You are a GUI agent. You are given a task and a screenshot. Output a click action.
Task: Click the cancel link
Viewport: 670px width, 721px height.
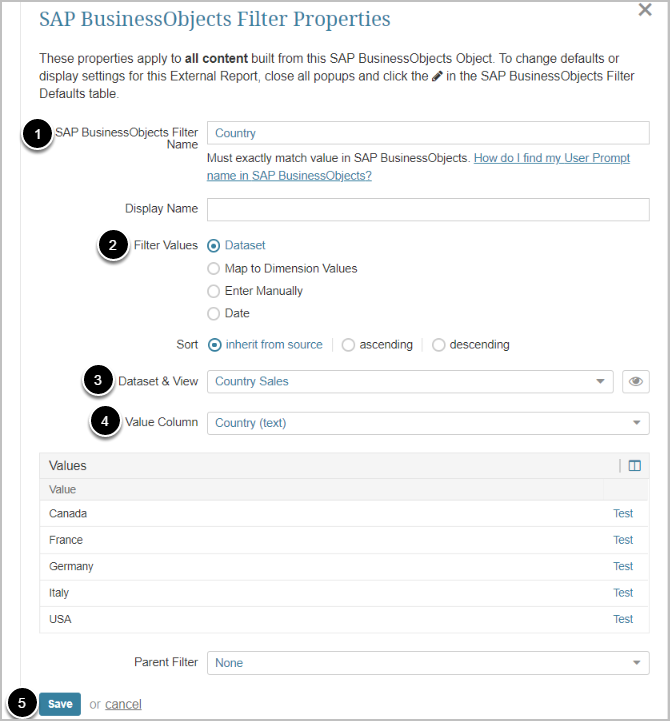(123, 704)
